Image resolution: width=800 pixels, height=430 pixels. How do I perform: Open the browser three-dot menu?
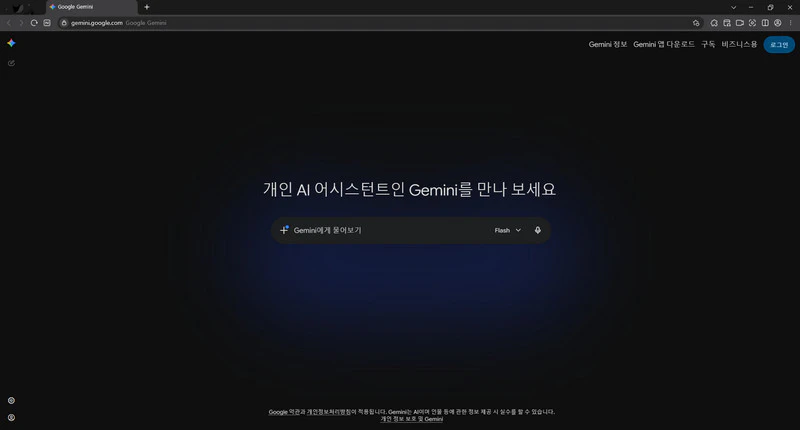coord(791,23)
